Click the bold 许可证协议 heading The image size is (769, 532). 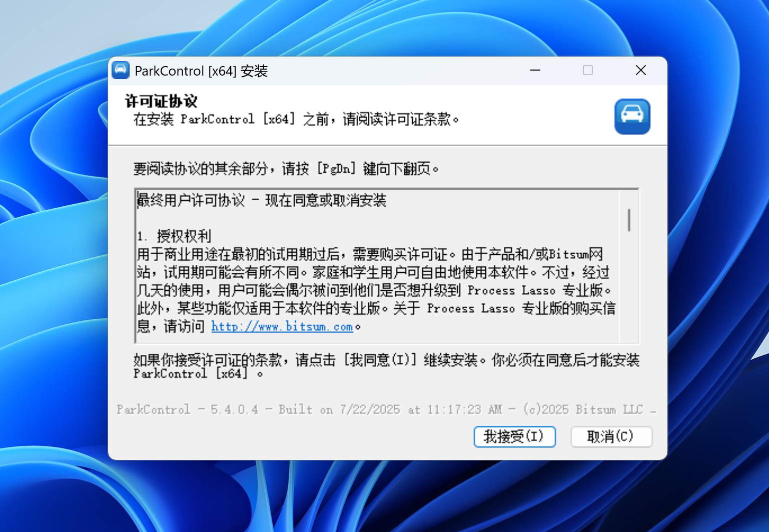tap(161, 101)
